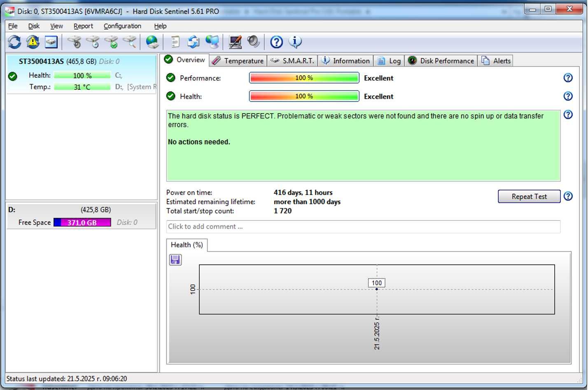Click the network computer globe icon

pos(212,42)
